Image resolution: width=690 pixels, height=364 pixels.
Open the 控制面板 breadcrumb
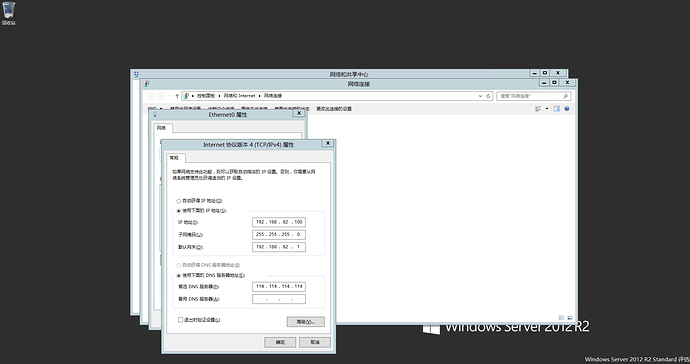point(206,96)
